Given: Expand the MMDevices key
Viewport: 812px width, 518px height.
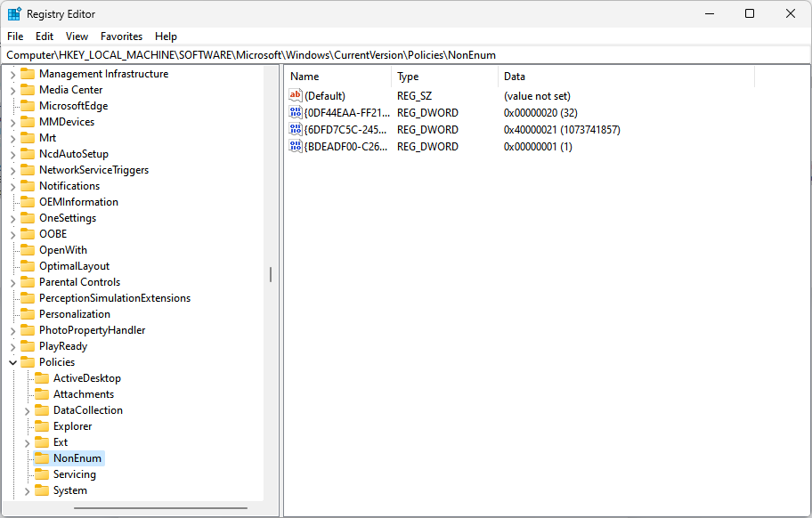Looking at the screenshot, I should (13, 123).
